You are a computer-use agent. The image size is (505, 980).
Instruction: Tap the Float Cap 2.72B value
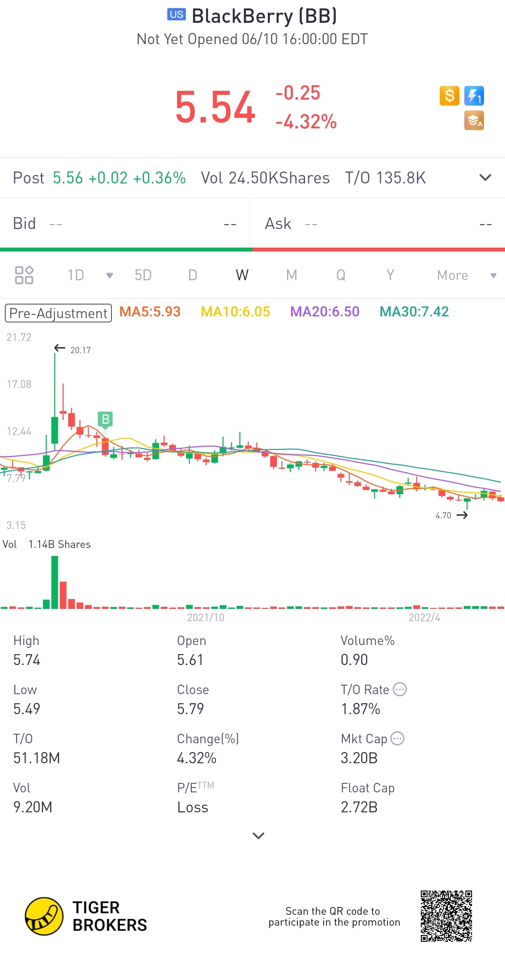click(359, 807)
